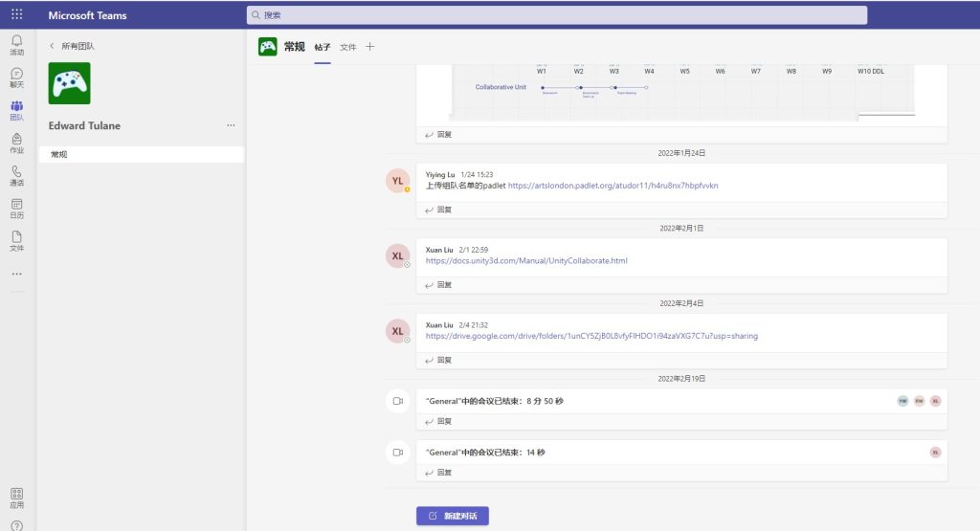This screenshot has height=531, width=980.
Task: Click the search box at top
Action: pos(557,15)
